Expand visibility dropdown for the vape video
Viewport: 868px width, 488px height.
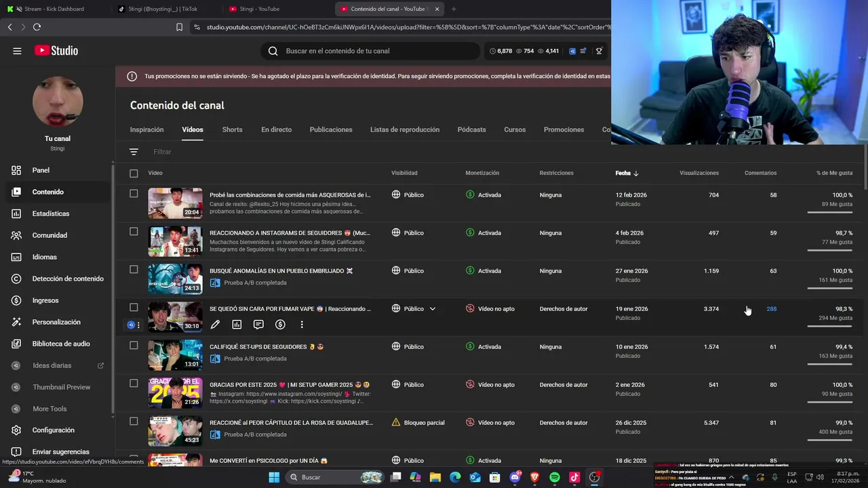tap(433, 309)
